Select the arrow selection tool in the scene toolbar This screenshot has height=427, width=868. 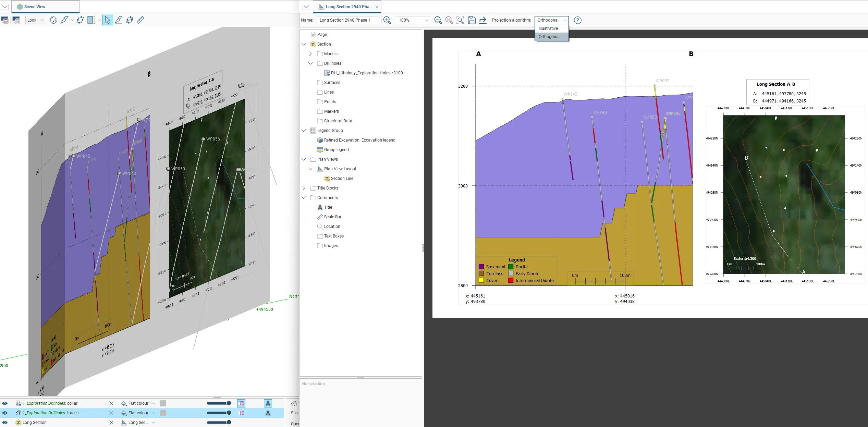click(x=107, y=20)
